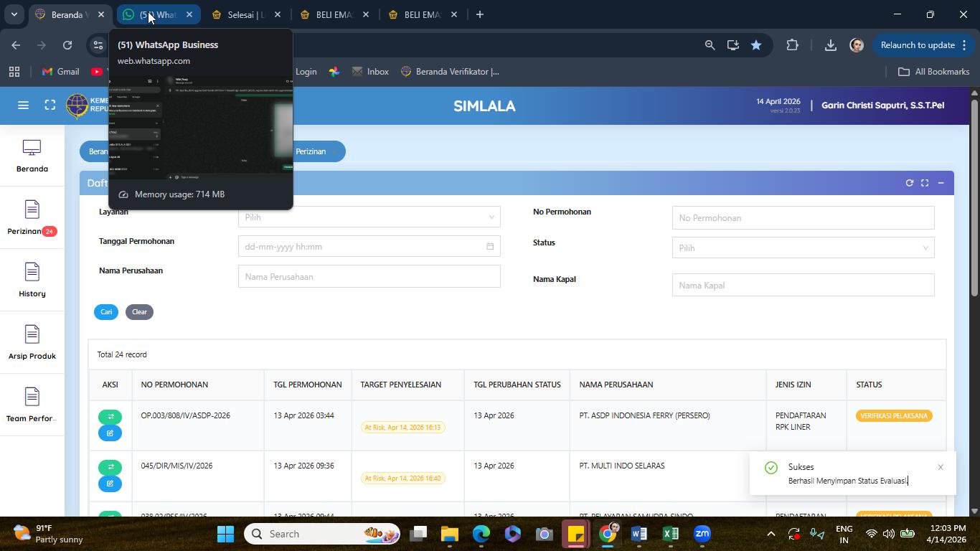
Task: Toggle fullscreen icon beside hamburger menu
Action: (x=50, y=105)
